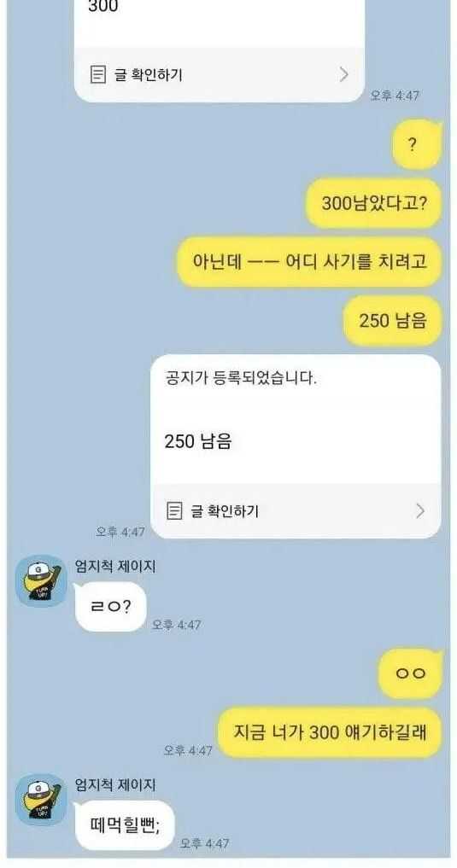Select the yellow '250 남음' message bubble
457x868 pixels.
[393, 321]
